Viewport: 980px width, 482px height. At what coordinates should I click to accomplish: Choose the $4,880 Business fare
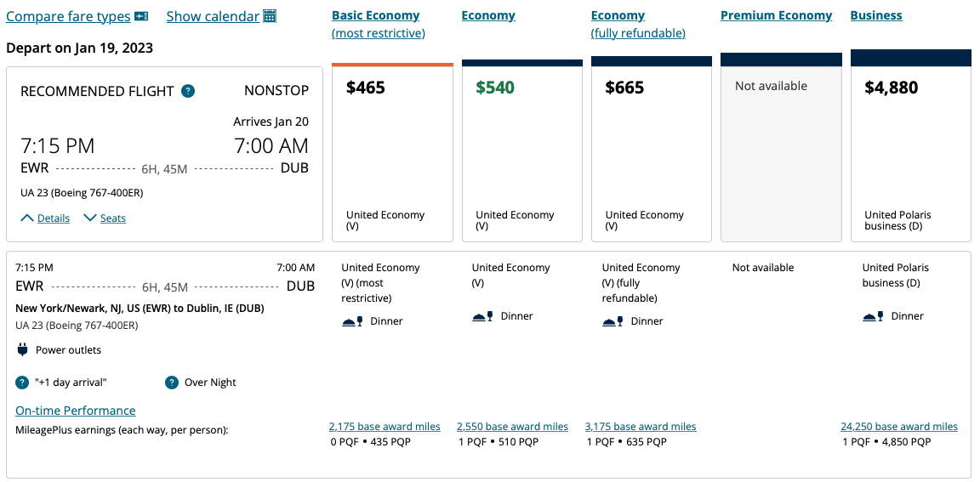(910, 153)
